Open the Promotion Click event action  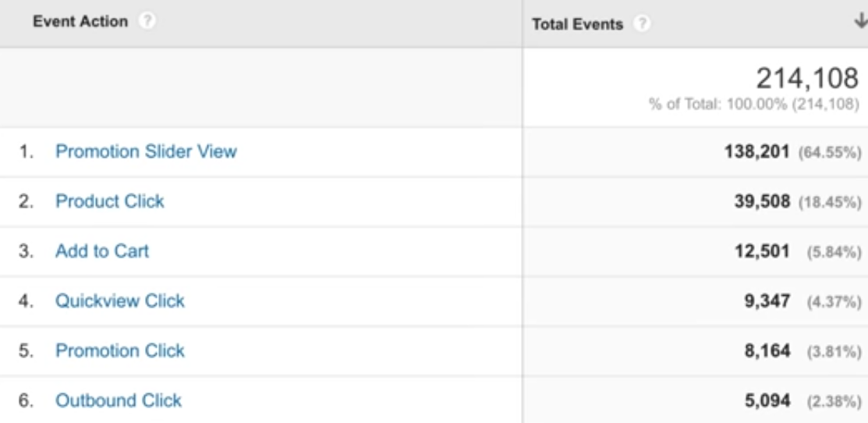click(119, 350)
